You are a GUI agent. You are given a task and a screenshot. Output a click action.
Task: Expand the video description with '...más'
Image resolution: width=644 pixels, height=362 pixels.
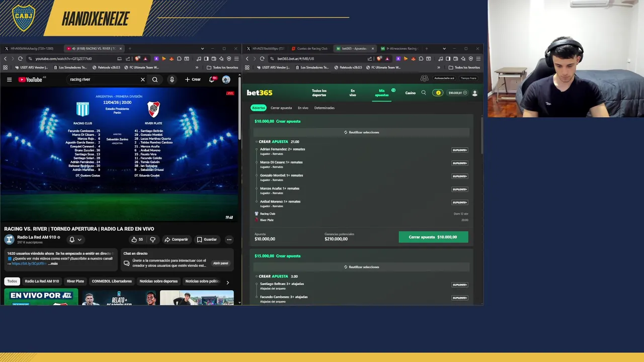click(52, 263)
